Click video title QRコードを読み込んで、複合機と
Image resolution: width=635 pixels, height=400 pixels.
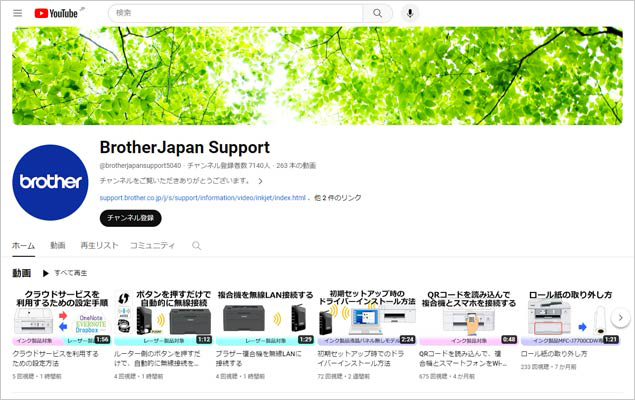tap(463, 358)
